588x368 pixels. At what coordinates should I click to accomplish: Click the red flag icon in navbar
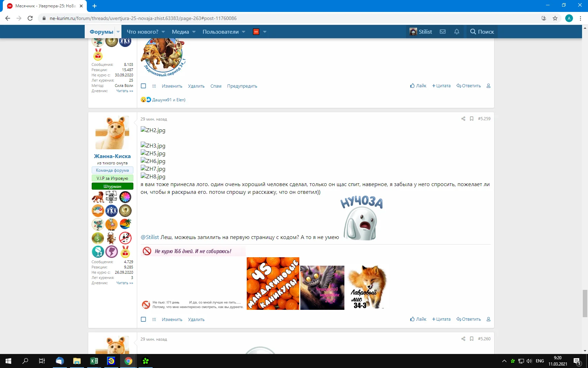click(x=256, y=32)
